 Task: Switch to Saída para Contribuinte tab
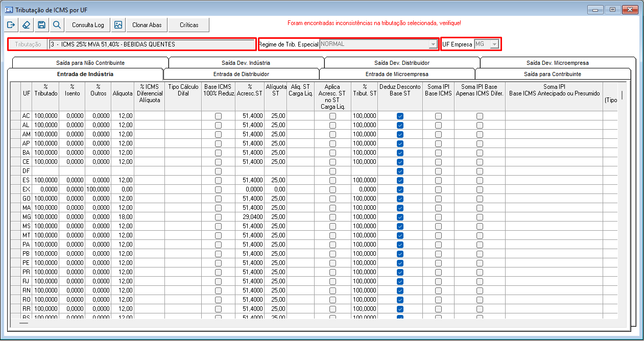[553, 75]
